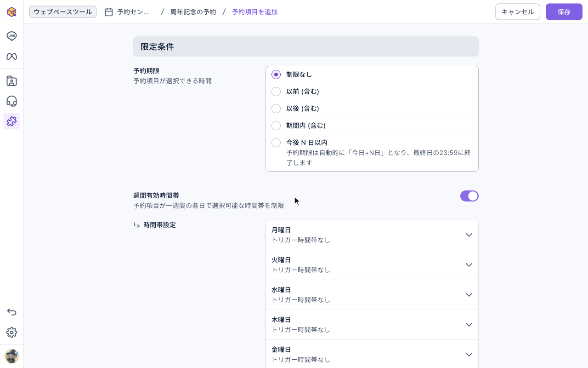Expand the 火曜日 time slot row
Viewport: 588px width, 368px height.
[x=372, y=265]
